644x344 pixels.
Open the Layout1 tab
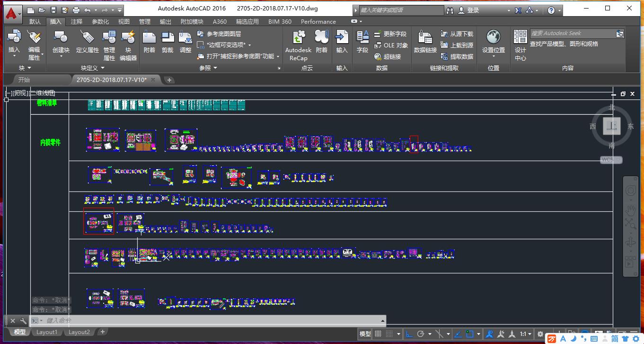click(47, 332)
